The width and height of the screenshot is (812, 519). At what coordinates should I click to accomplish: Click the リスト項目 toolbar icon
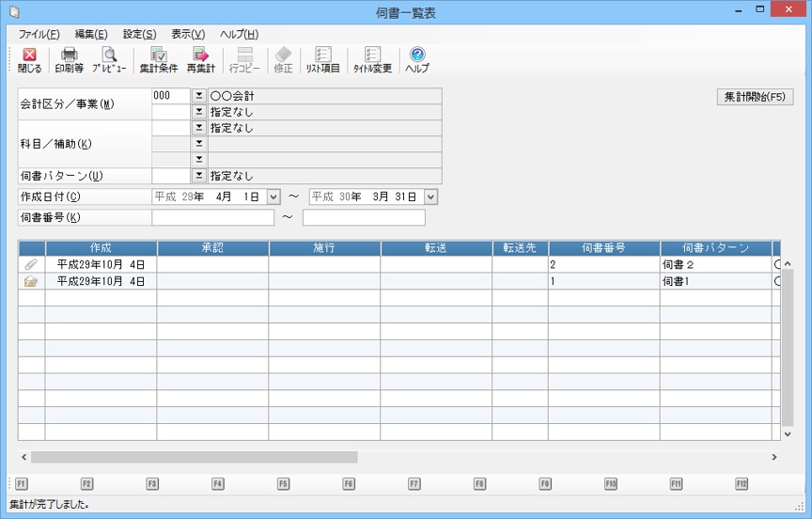(322, 59)
